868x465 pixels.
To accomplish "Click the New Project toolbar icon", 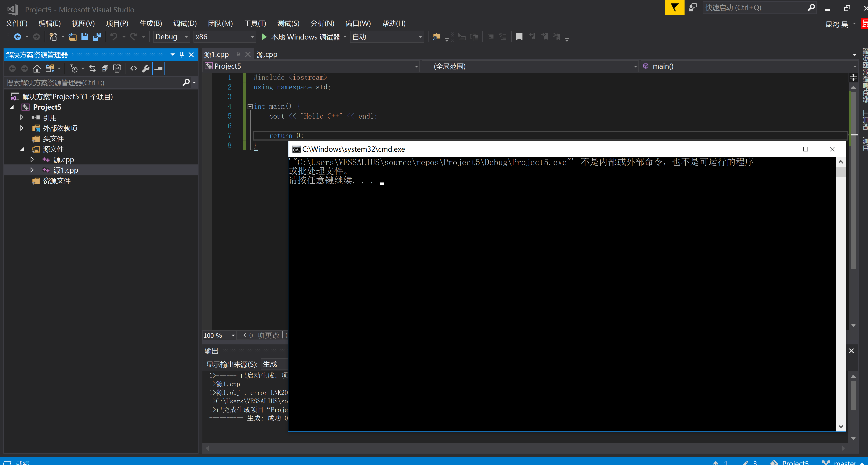I will pyautogui.click(x=53, y=37).
